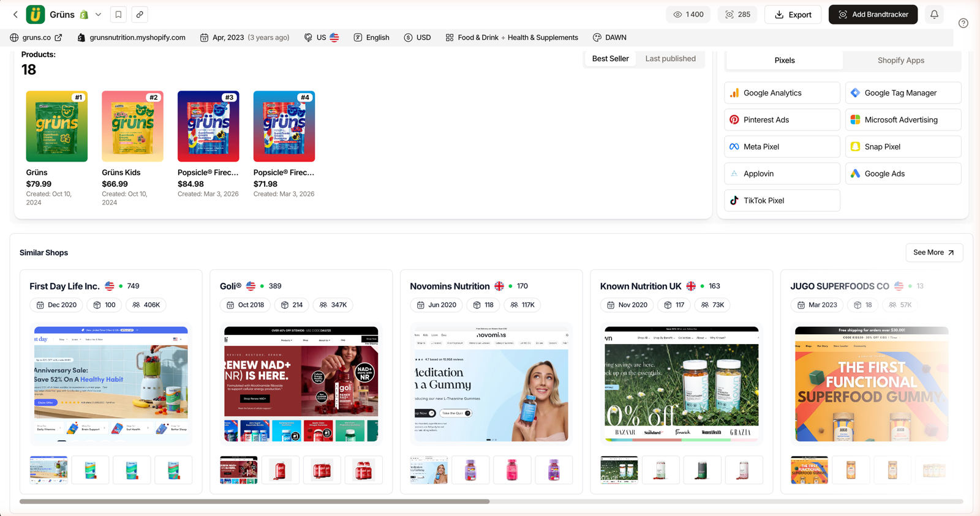
Task: Click the Microsoft Advertising icon
Action: pyautogui.click(x=856, y=120)
